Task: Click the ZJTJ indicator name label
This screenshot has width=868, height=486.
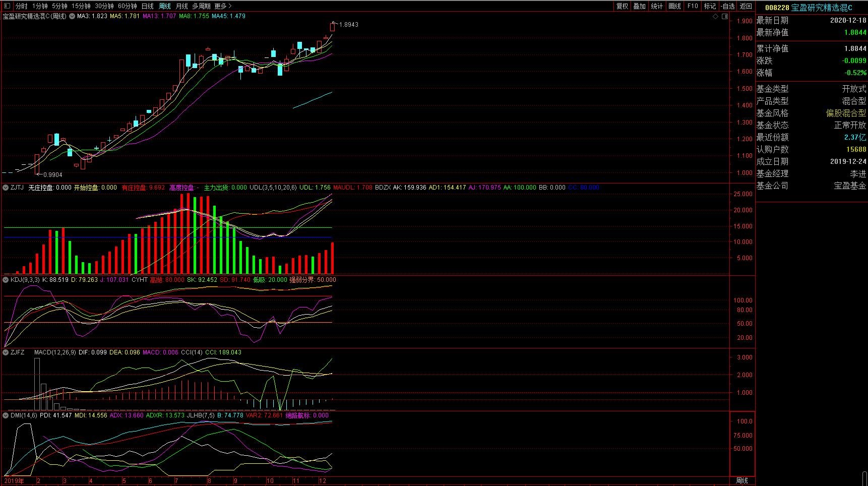Action: pyautogui.click(x=17, y=188)
